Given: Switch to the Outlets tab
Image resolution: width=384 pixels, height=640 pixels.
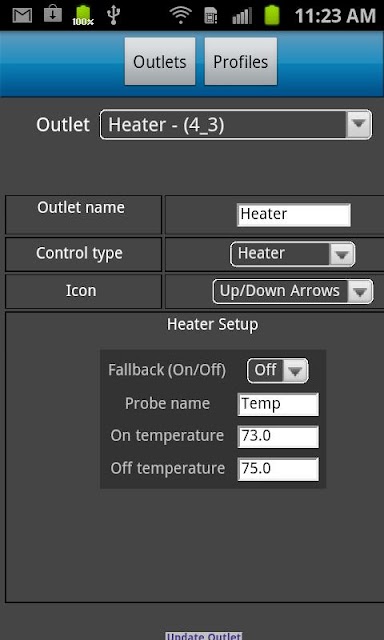Looking at the screenshot, I should coord(160,62).
